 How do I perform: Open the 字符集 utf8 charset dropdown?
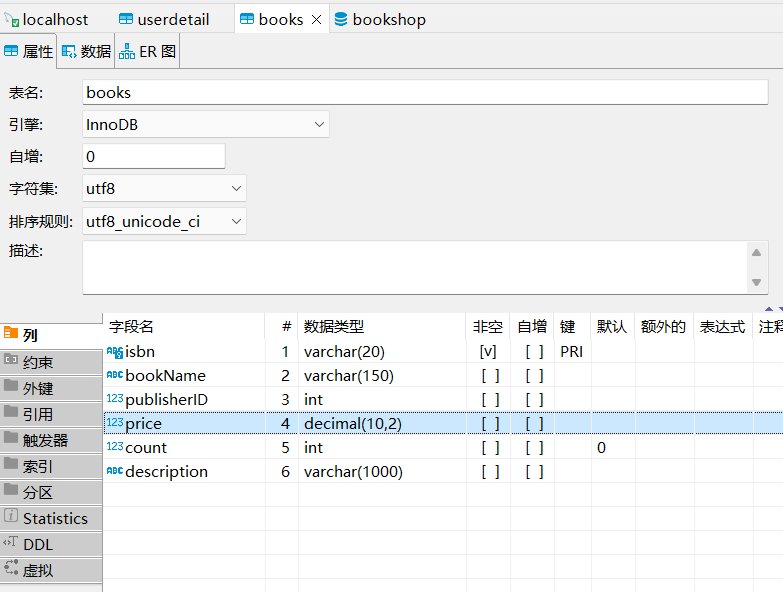[164, 189]
